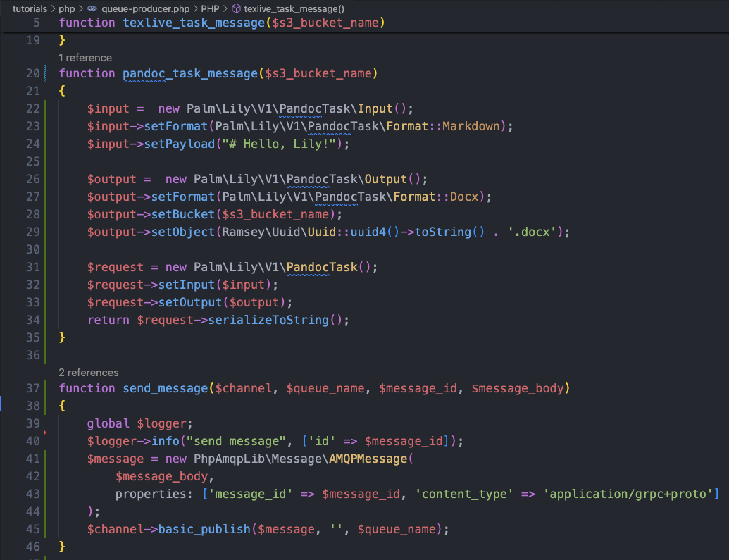Viewport: 729px width, 560px height.
Task: Click line number 20 in the gutter
Action: point(32,73)
